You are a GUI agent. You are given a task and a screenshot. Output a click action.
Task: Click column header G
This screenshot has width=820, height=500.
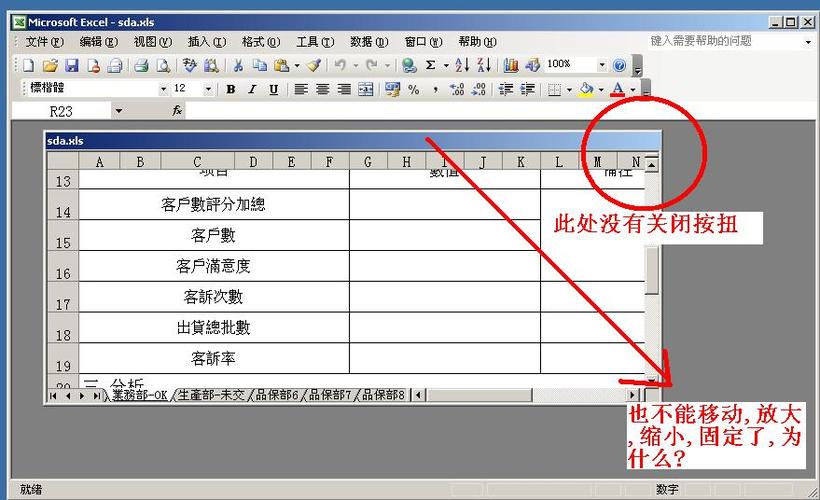pyautogui.click(x=368, y=162)
